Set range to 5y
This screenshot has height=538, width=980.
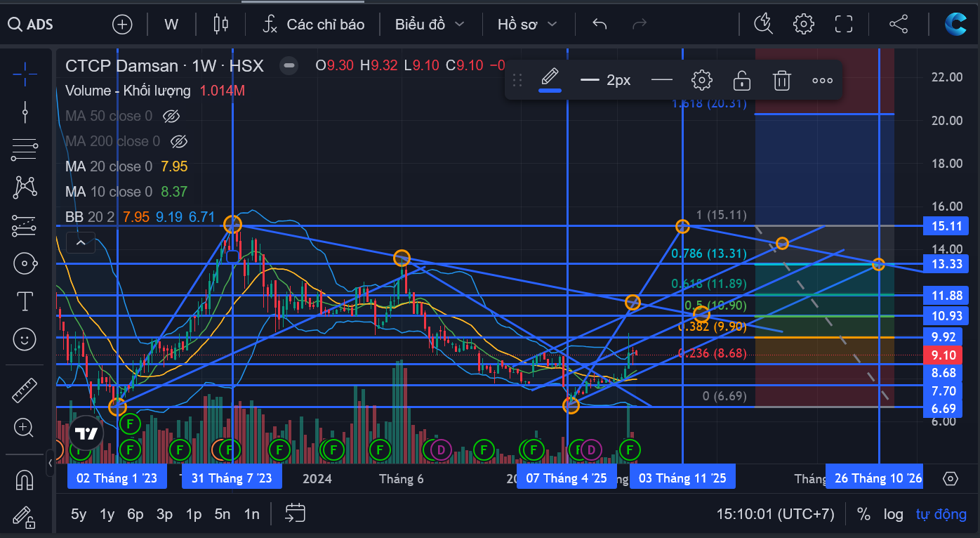coord(79,514)
